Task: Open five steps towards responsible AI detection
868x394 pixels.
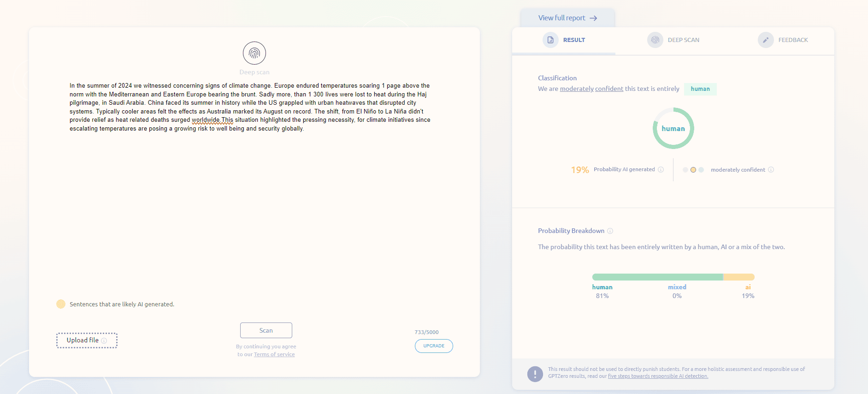Action: (658, 376)
